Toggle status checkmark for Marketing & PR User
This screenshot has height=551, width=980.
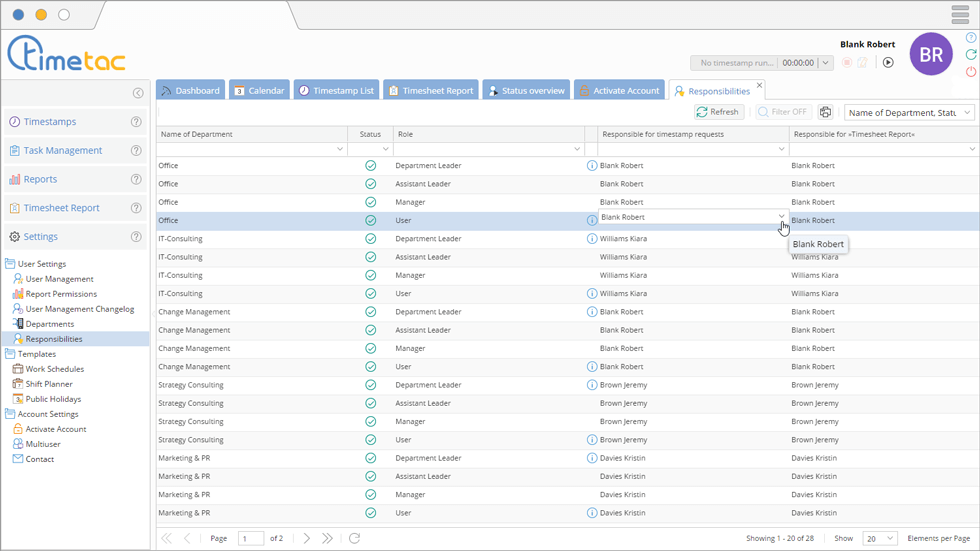pyautogui.click(x=371, y=513)
